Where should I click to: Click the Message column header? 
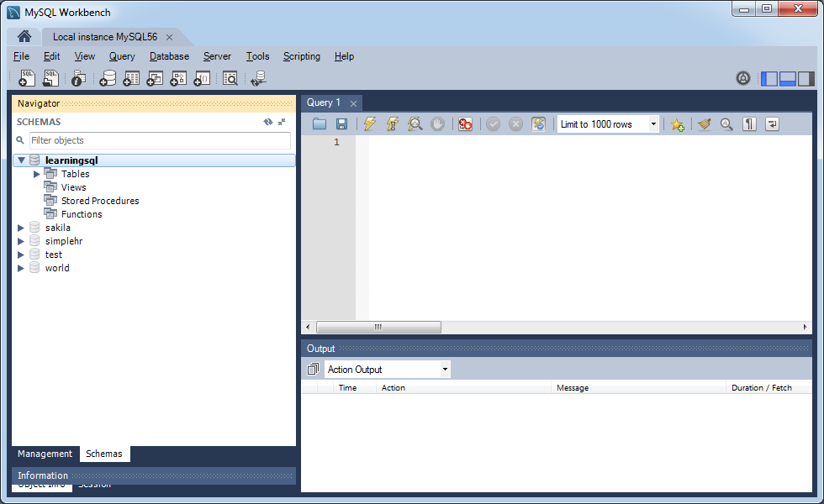point(638,387)
